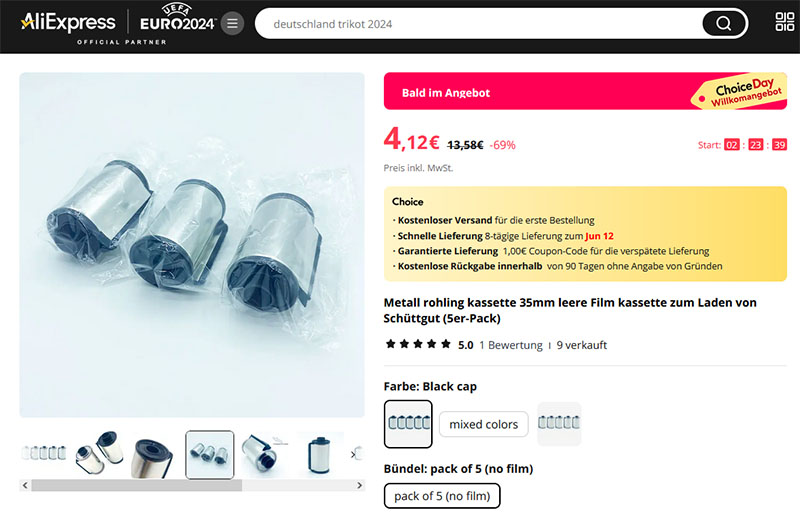
Task: Click the search magnifier button
Action: (x=724, y=23)
